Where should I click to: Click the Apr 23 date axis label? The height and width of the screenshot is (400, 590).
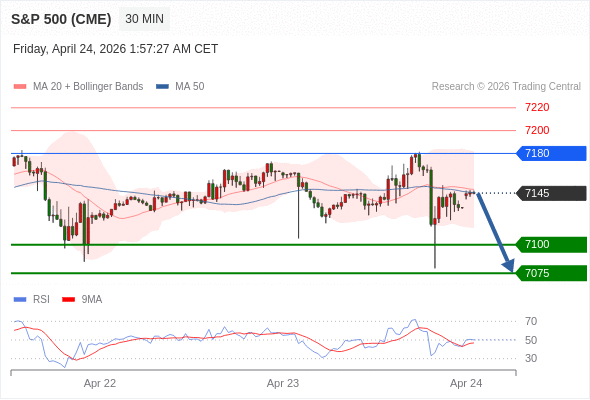283,383
